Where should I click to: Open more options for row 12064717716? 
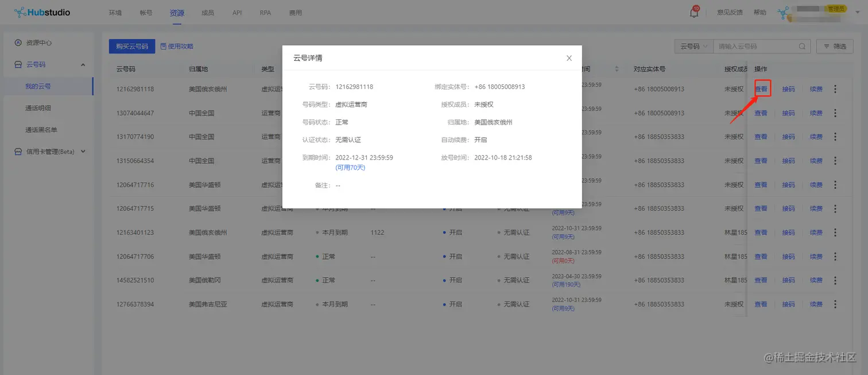pos(835,185)
